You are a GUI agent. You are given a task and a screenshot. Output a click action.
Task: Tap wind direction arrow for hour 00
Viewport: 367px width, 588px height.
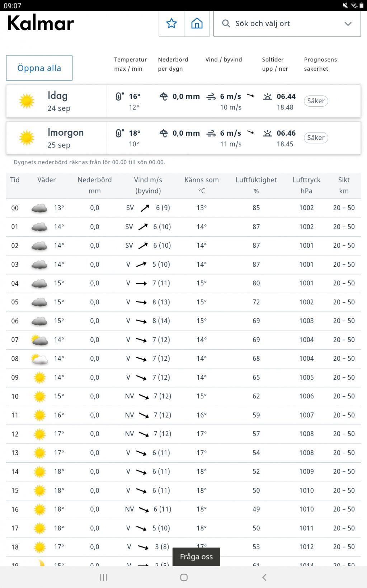tap(145, 208)
